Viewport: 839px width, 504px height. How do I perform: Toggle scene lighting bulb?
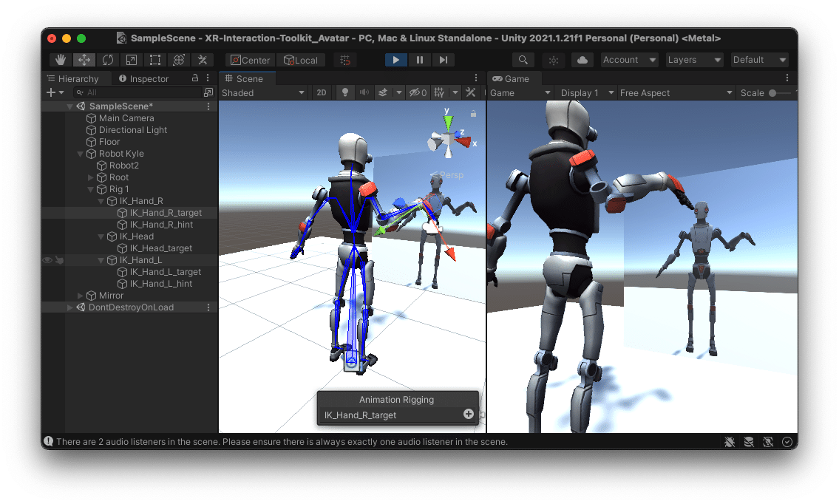(x=345, y=92)
